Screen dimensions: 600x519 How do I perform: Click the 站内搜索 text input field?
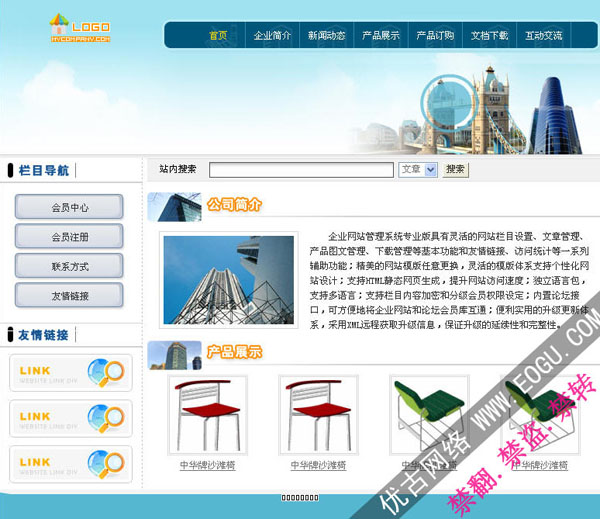(x=301, y=170)
